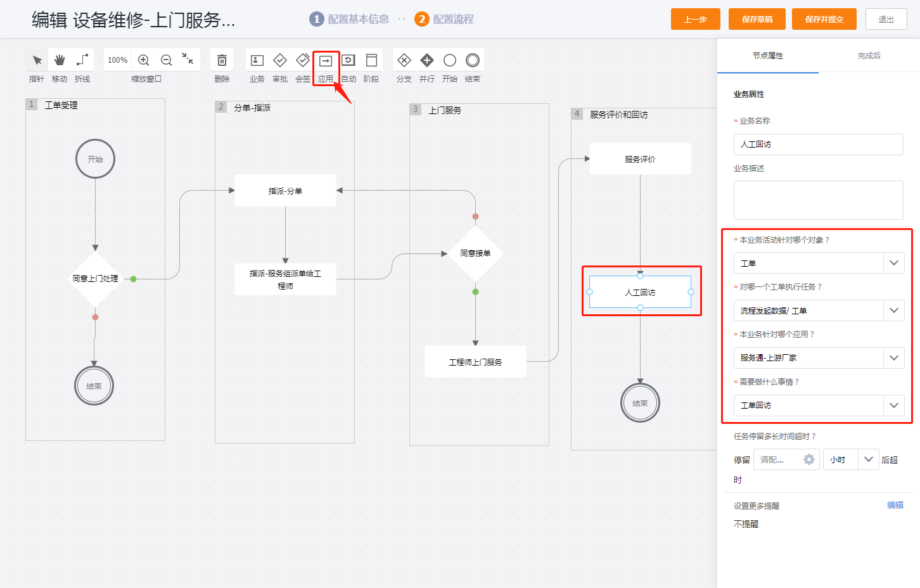
Task: Select the move (移动) hand tool
Action: click(60, 60)
